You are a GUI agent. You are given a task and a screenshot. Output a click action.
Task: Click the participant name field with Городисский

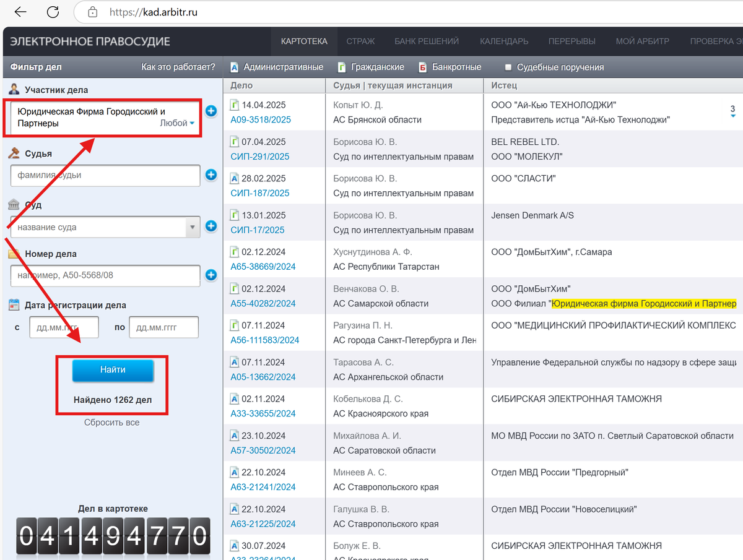click(105, 118)
